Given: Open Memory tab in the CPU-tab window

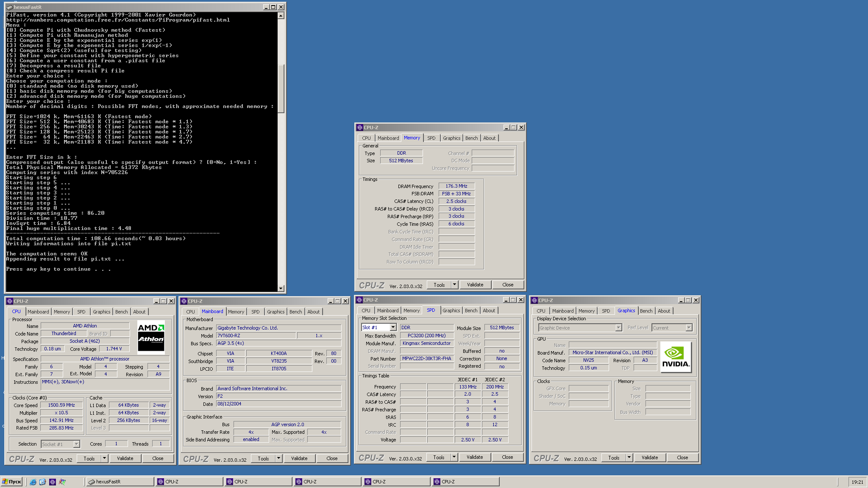Looking at the screenshot, I should [62, 312].
